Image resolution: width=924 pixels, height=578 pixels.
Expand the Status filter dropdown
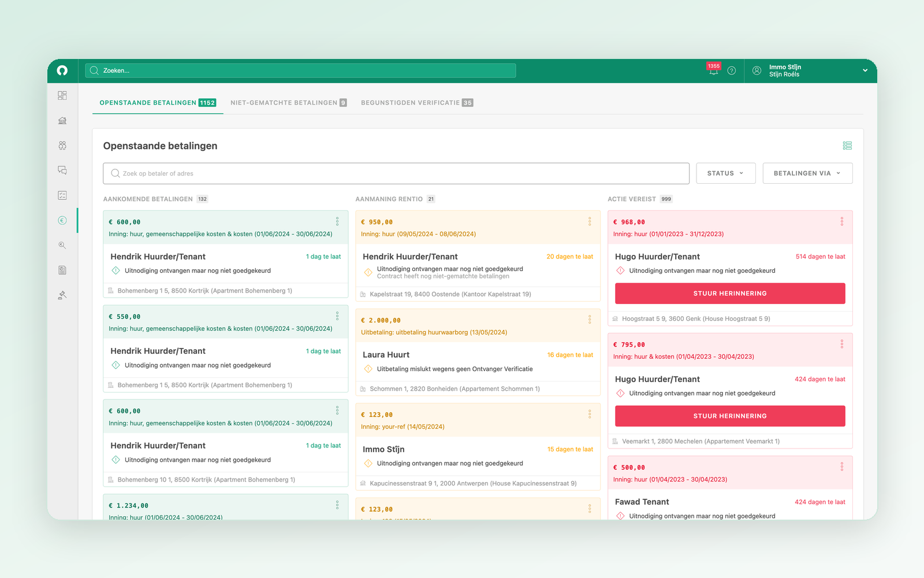pos(726,173)
